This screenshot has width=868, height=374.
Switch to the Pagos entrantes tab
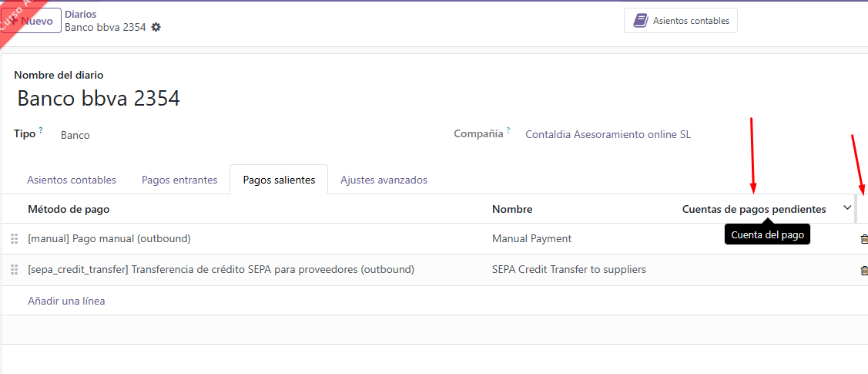coord(179,180)
